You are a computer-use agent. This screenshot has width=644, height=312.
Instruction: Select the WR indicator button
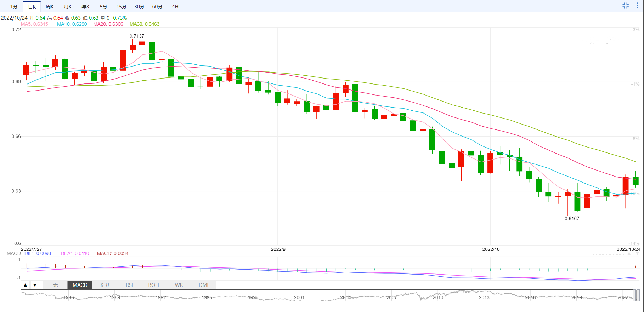click(x=179, y=285)
